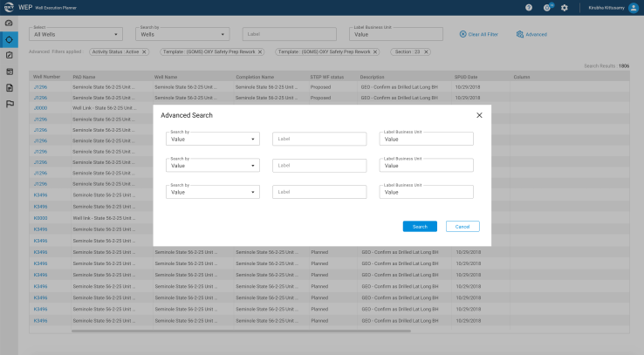Click third Label Business Unit field in dialog
The width and height of the screenshot is (644, 355).
click(427, 192)
